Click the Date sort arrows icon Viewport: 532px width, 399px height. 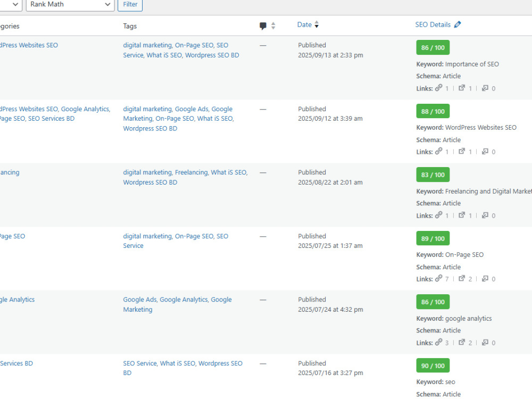(317, 24)
